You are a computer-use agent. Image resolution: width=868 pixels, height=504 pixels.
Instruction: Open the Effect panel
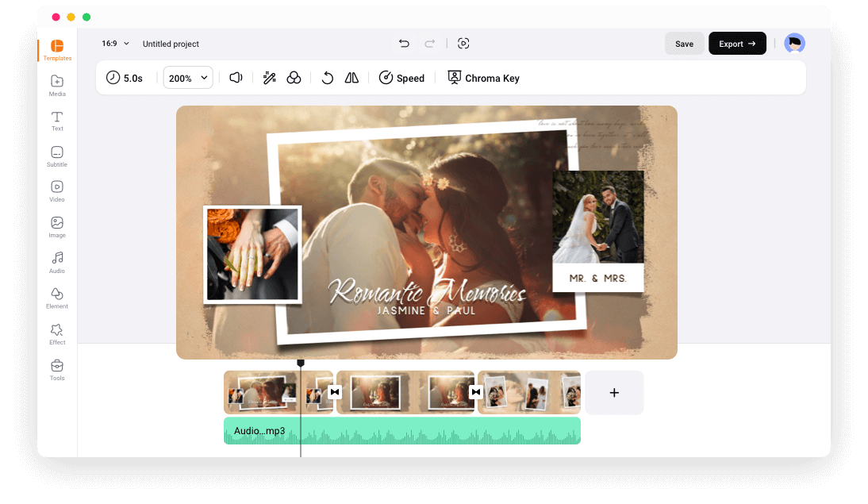[x=56, y=333]
